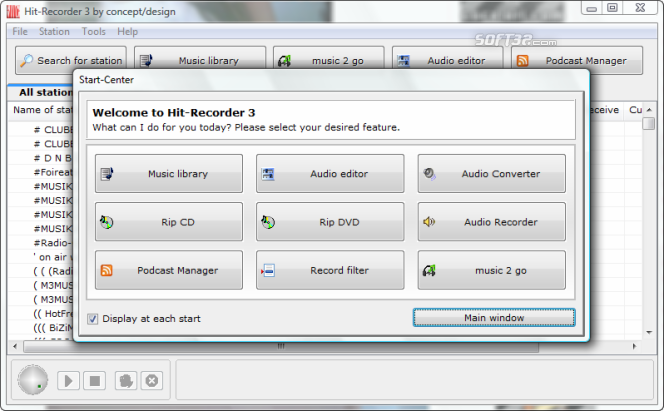The width and height of the screenshot is (664, 411).
Task: Click the magnifier icon in Search for station
Action: (26, 61)
